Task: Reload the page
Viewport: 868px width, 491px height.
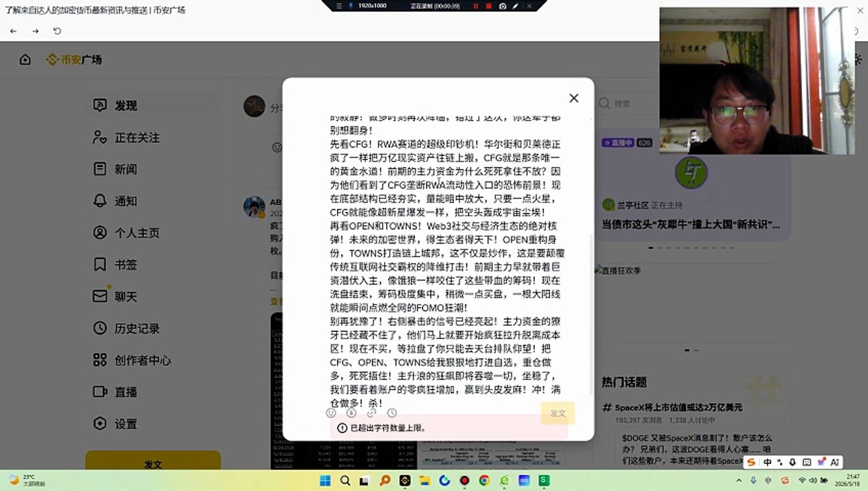Action: click(57, 31)
